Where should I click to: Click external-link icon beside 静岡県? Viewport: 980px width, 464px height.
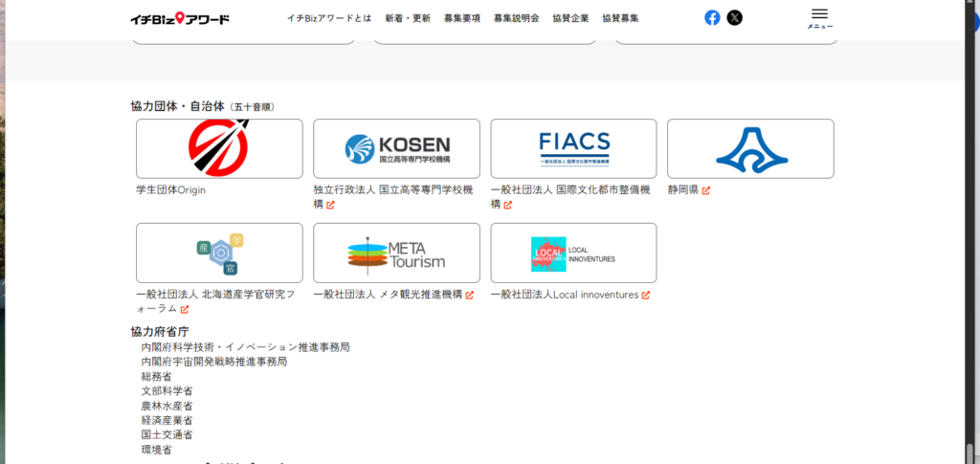705,190
